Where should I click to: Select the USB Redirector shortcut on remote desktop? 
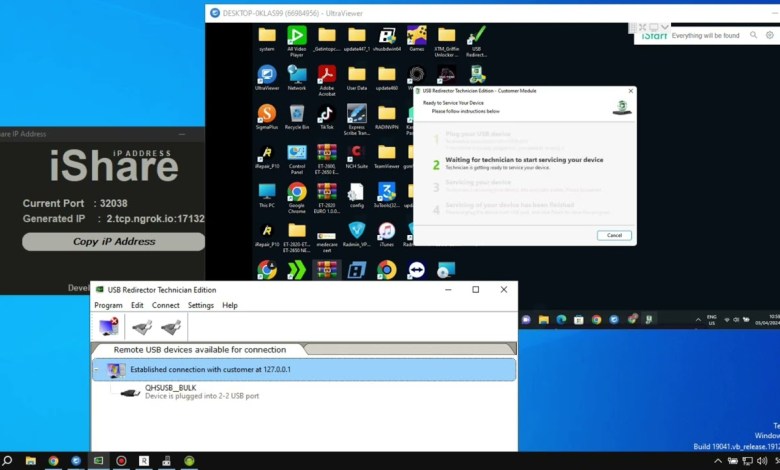pyautogui.click(x=476, y=41)
